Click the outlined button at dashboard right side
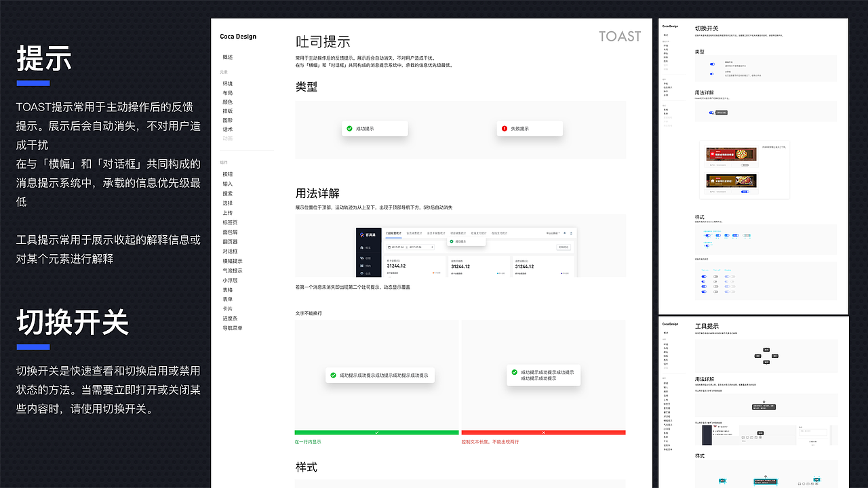868x488 pixels. pyautogui.click(x=564, y=247)
